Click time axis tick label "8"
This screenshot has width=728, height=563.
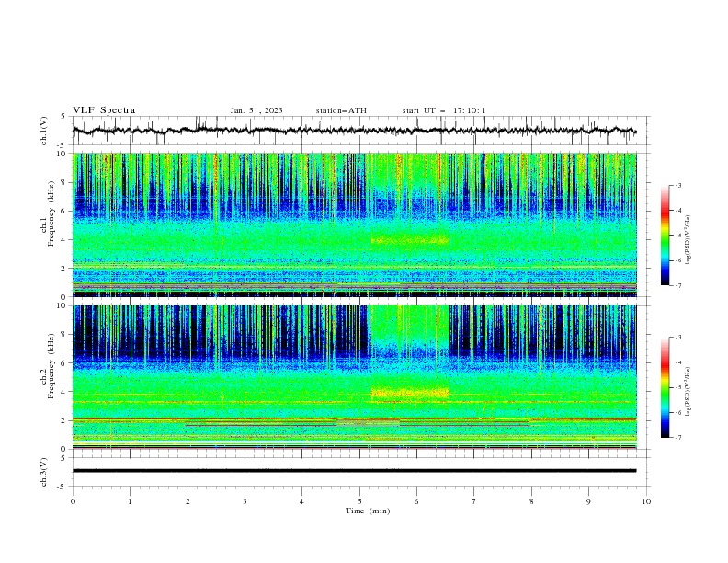click(x=531, y=501)
